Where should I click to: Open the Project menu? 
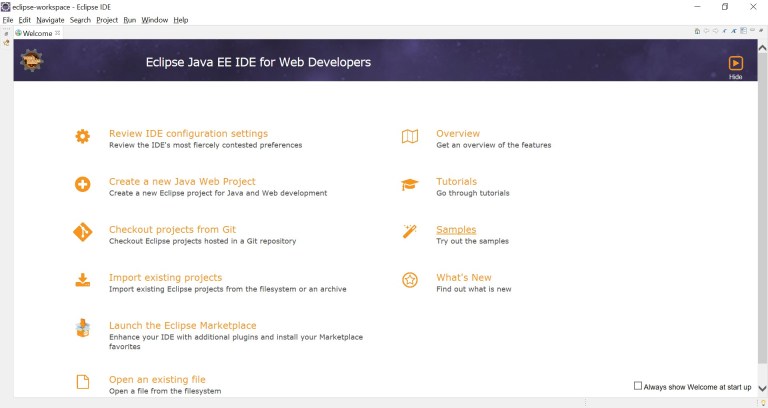[x=107, y=20]
